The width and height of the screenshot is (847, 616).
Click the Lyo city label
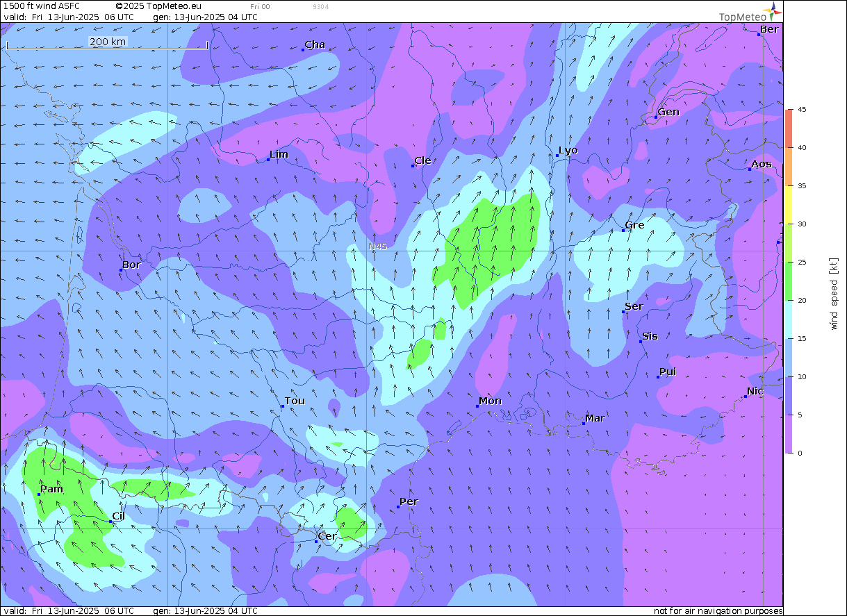point(568,150)
